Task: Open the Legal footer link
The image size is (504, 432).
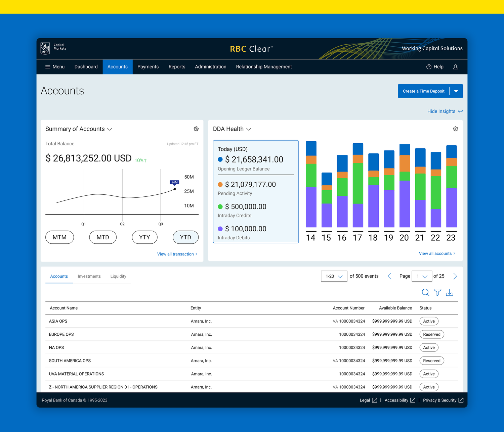Action: (365, 400)
